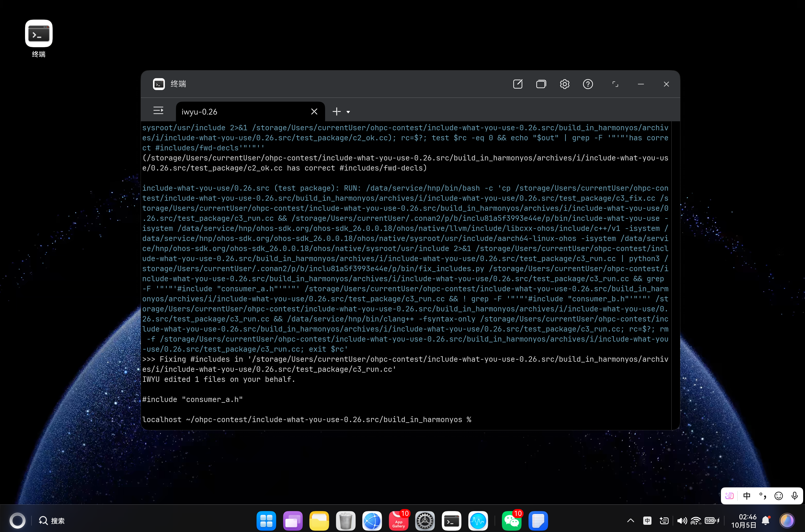Add a new terminal tab with plus
805x532 pixels.
[x=336, y=112]
